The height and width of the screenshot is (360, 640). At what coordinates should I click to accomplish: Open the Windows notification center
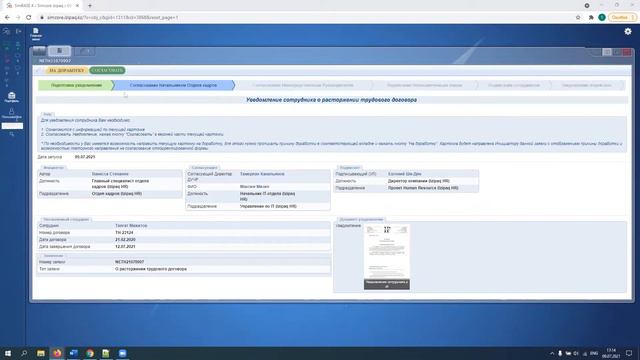coord(629,353)
